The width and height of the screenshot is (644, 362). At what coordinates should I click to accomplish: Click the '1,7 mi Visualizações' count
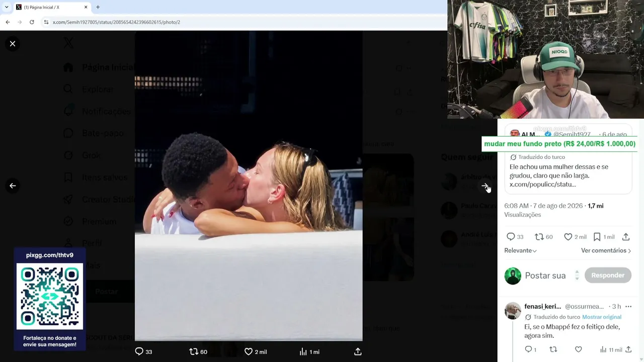(554, 210)
